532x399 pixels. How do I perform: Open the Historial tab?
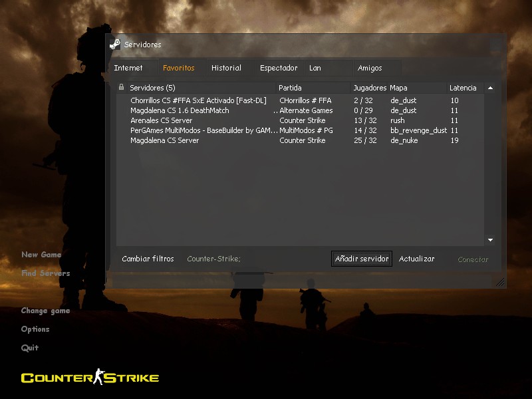pos(226,68)
